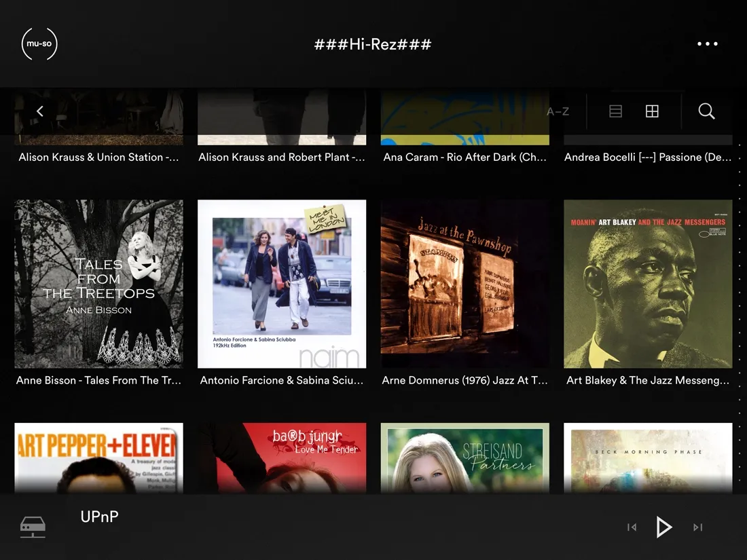Open the mu-so device selector icon

pyautogui.click(x=39, y=44)
